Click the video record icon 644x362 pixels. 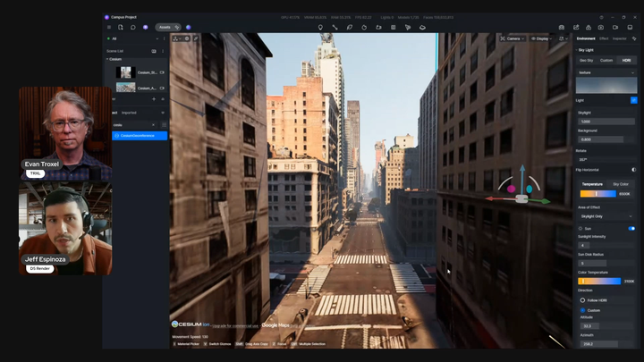click(615, 28)
